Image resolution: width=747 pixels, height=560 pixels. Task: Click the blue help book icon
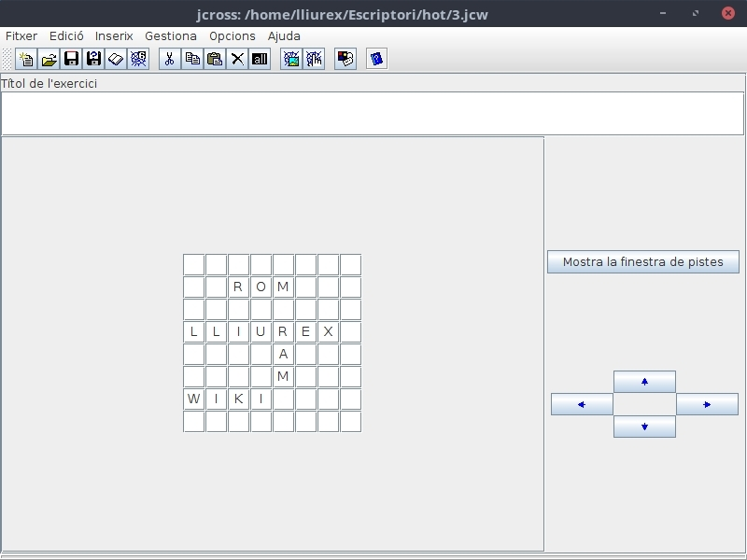pos(376,59)
